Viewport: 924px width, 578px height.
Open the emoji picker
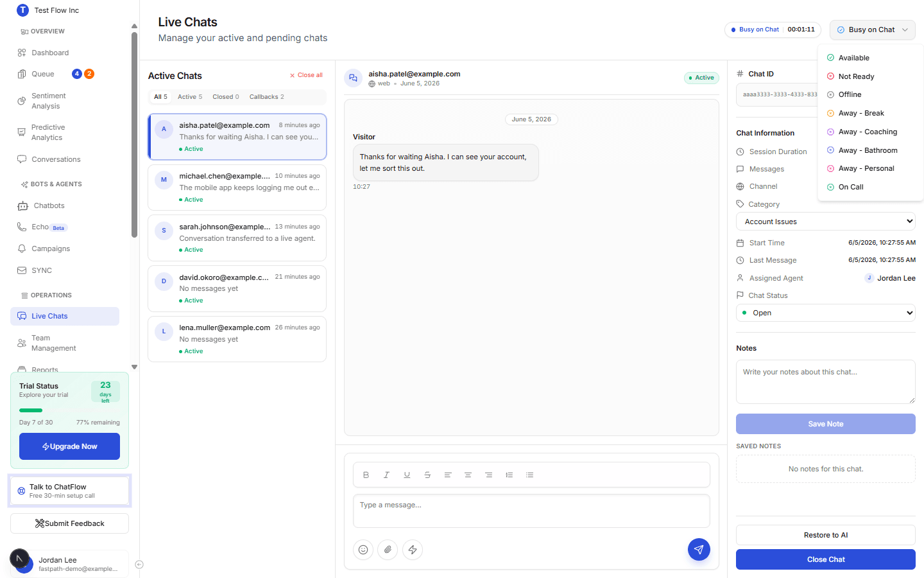[x=363, y=550]
